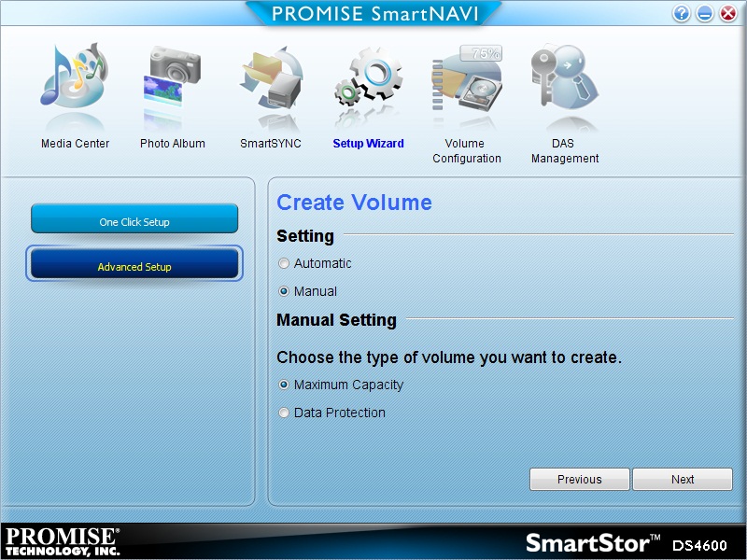Minimize the SmartNAVI window
The width and height of the screenshot is (747, 560).
pyautogui.click(x=705, y=13)
